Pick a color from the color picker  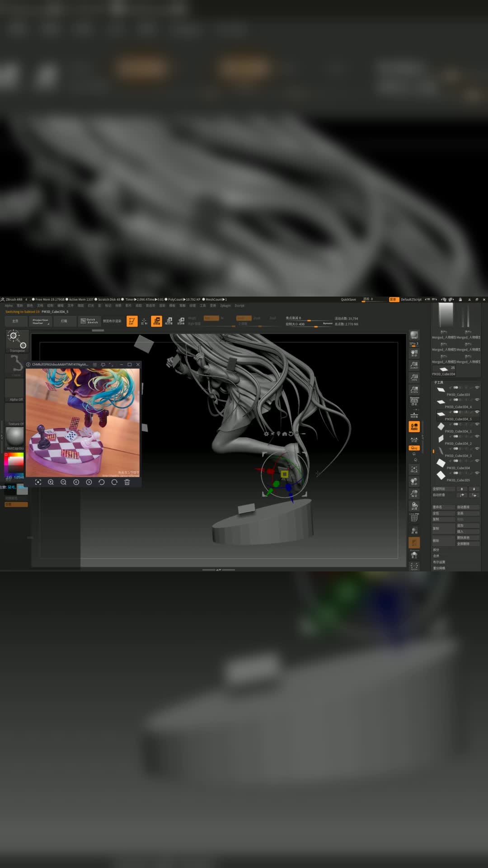coord(16,462)
